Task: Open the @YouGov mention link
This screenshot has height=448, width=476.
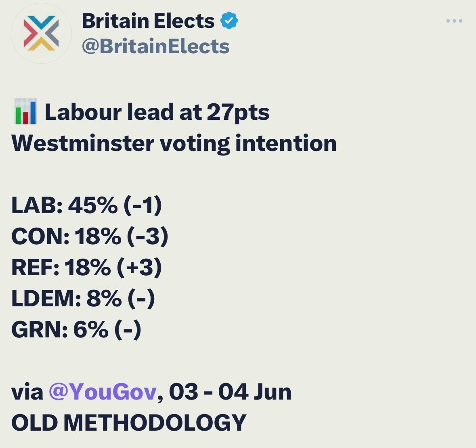Action: pyautogui.click(x=103, y=391)
